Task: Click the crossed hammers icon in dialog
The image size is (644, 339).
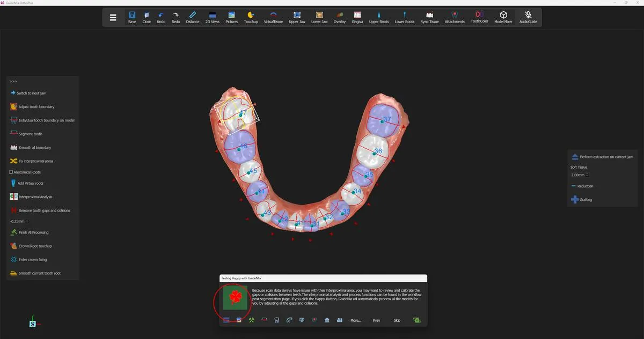Action: click(251, 320)
